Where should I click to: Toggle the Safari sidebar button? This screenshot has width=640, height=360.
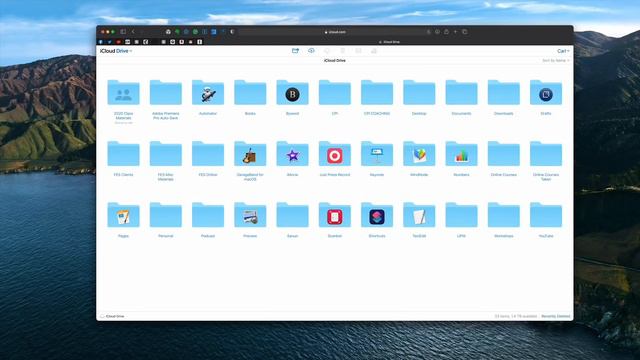click(123, 31)
